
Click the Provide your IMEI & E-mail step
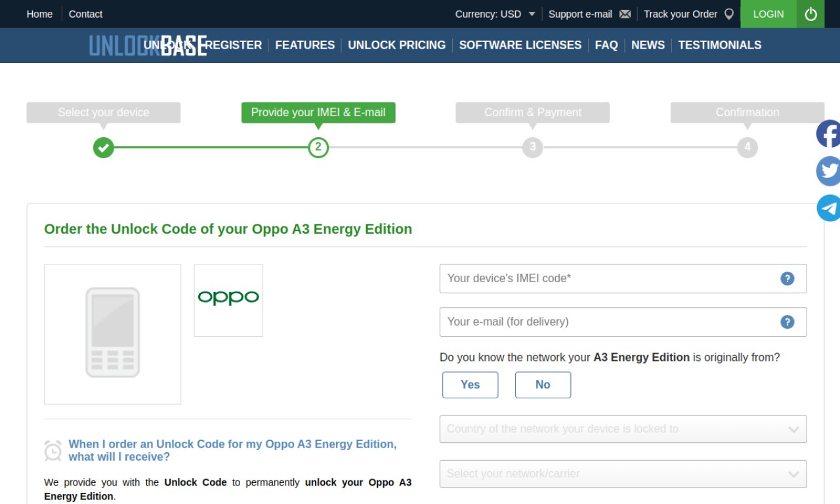318,112
